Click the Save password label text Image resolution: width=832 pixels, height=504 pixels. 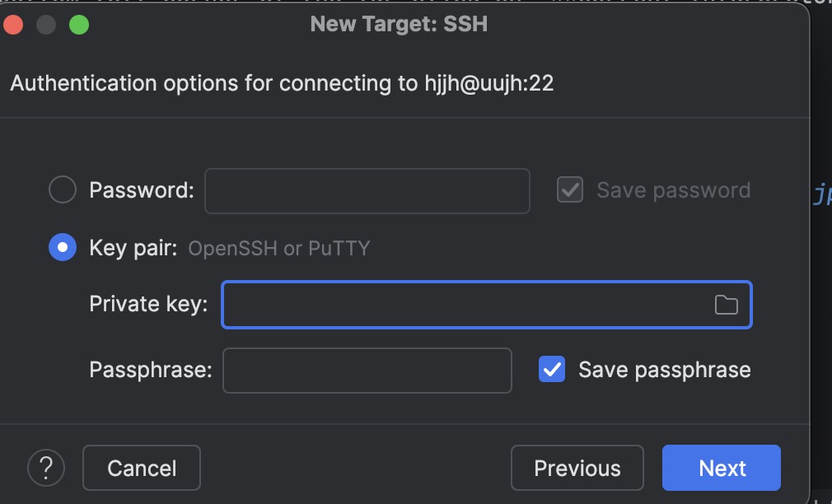click(673, 190)
